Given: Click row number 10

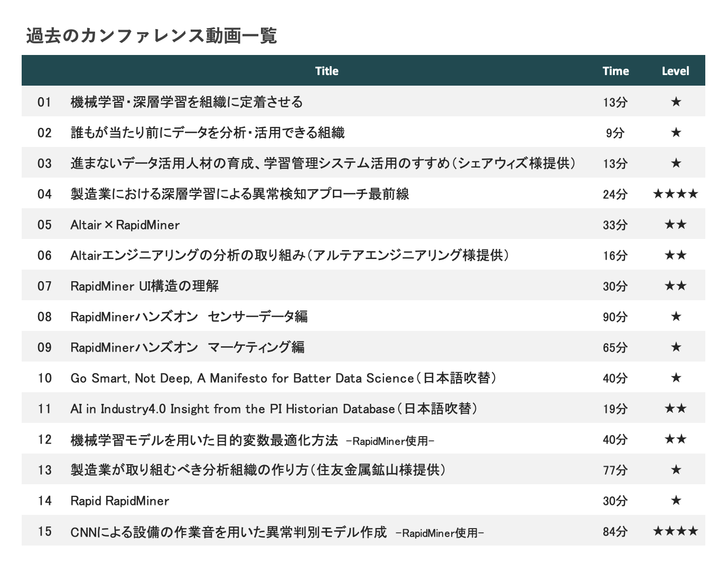Looking at the screenshot, I should coord(45,378).
